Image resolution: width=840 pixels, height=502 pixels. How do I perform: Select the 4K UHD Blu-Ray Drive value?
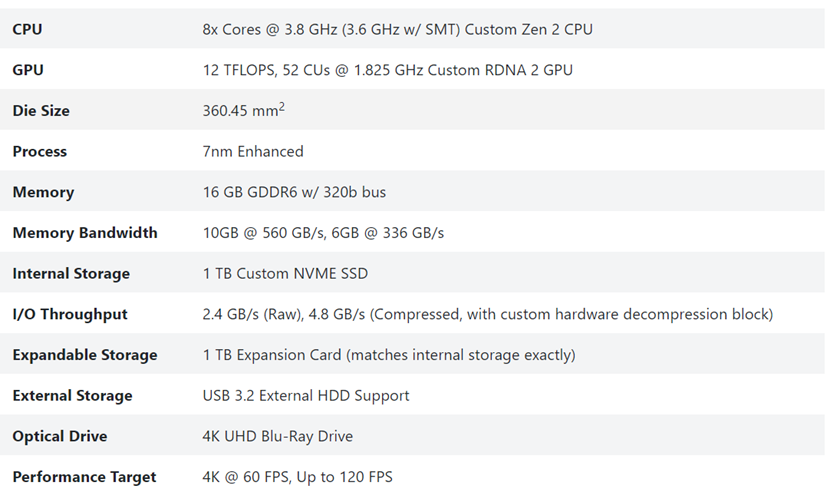(x=277, y=436)
